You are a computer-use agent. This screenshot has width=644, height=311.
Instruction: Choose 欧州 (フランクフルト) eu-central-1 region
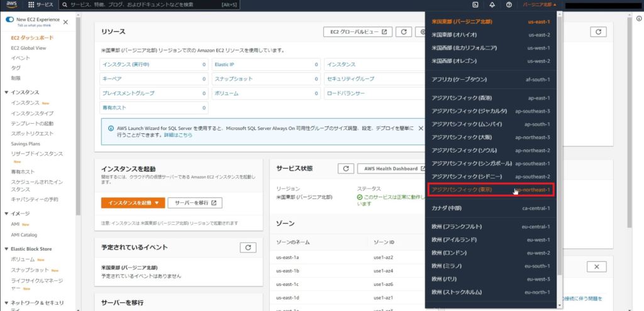491,226
